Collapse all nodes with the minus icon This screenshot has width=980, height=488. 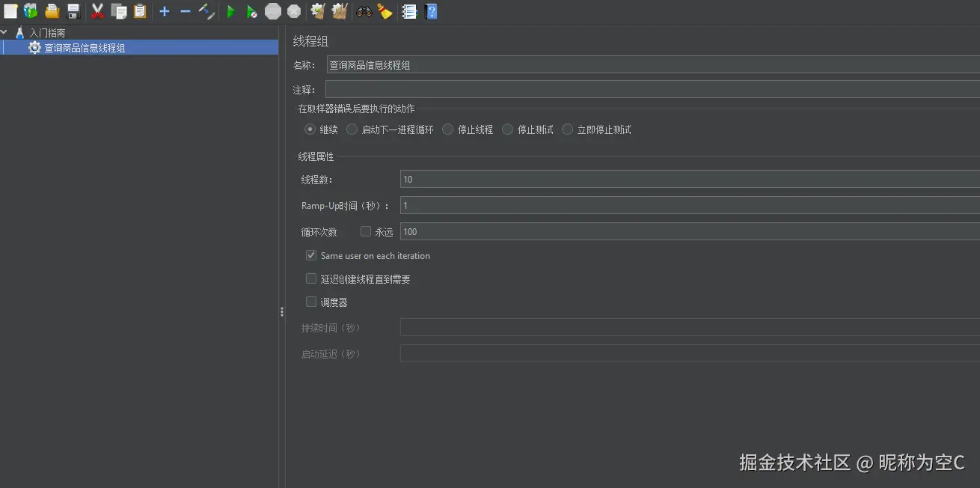[x=186, y=11]
